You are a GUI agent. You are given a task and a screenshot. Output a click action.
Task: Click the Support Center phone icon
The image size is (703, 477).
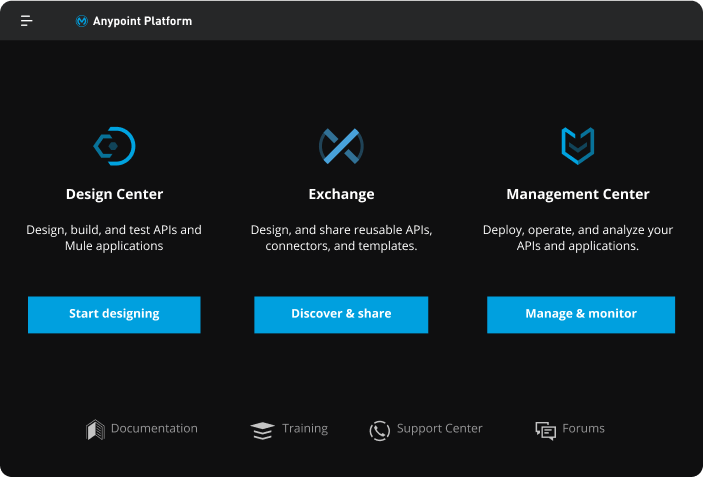pyautogui.click(x=380, y=431)
